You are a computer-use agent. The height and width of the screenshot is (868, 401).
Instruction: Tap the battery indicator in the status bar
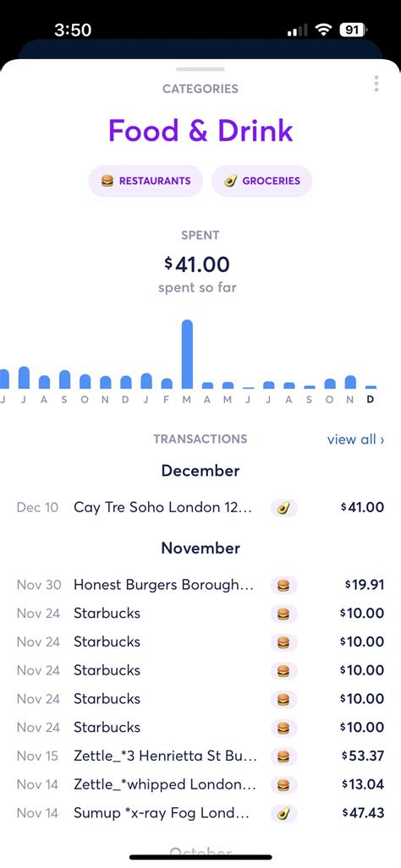tap(353, 30)
